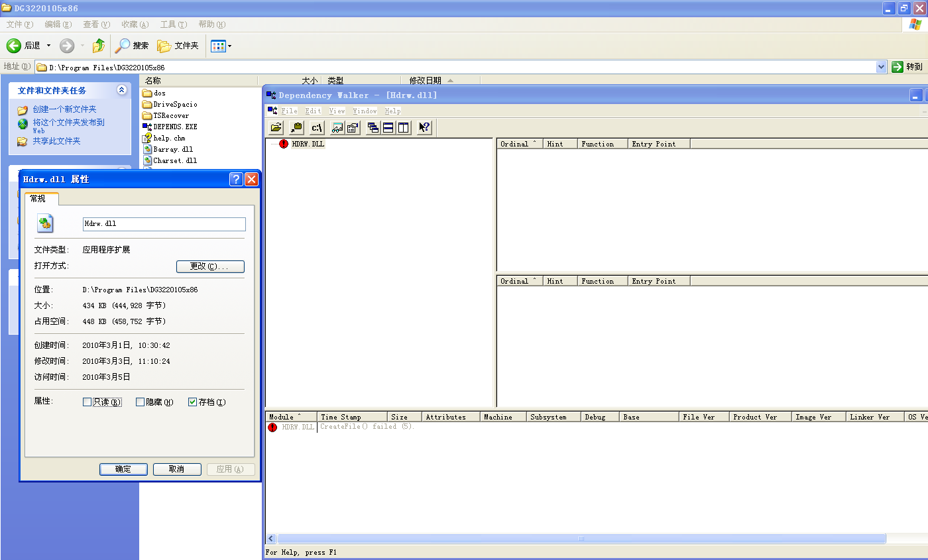Click the context help arrow-question icon

(424, 127)
